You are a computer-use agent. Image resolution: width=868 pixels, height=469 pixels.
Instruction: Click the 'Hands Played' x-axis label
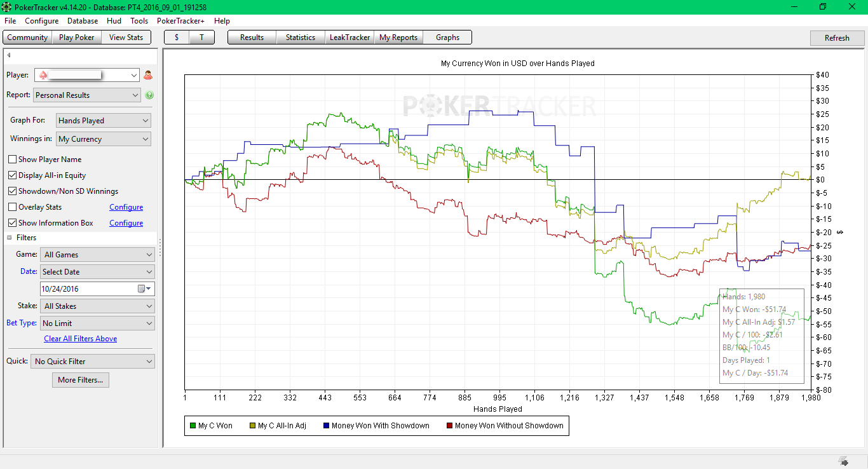click(x=498, y=409)
